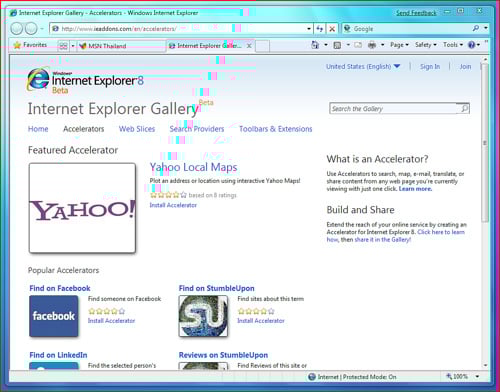Expand the Home button dropdown arrow
Viewport: 500px width, 392px height.
click(x=326, y=45)
